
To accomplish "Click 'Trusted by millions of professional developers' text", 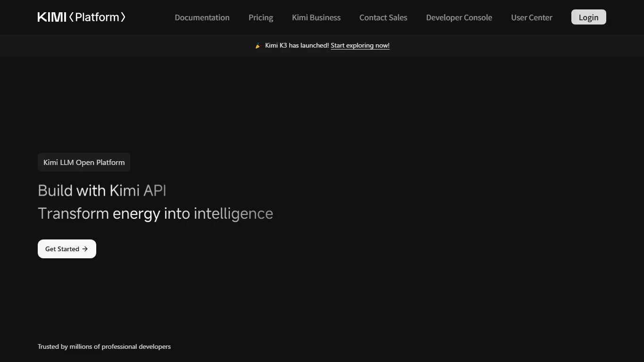I will [104, 346].
